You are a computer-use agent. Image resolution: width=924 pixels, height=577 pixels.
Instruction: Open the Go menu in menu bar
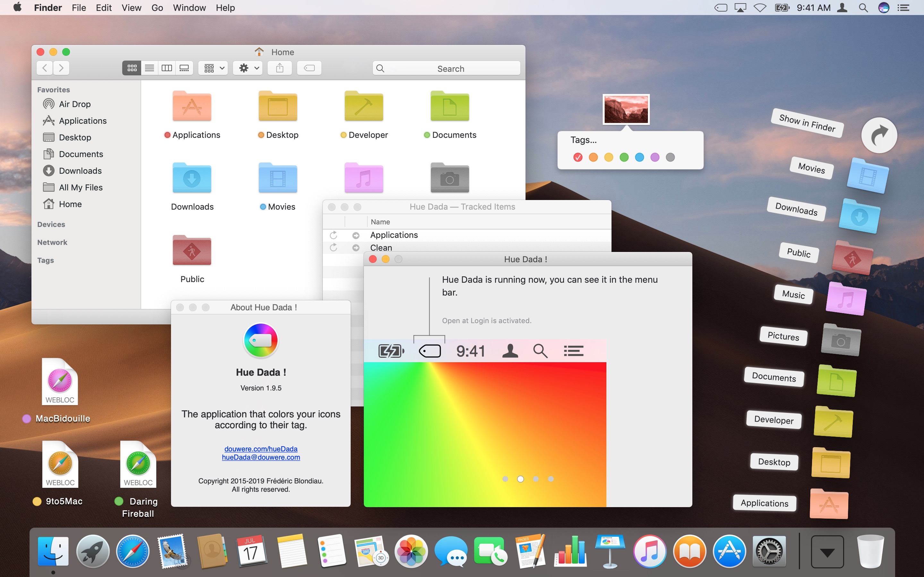[x=157, y=8]
